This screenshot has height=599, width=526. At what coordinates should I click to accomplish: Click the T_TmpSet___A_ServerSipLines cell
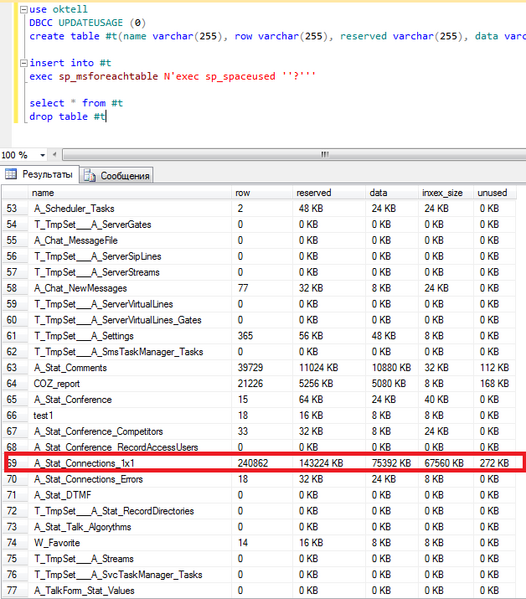coord(130,256)
